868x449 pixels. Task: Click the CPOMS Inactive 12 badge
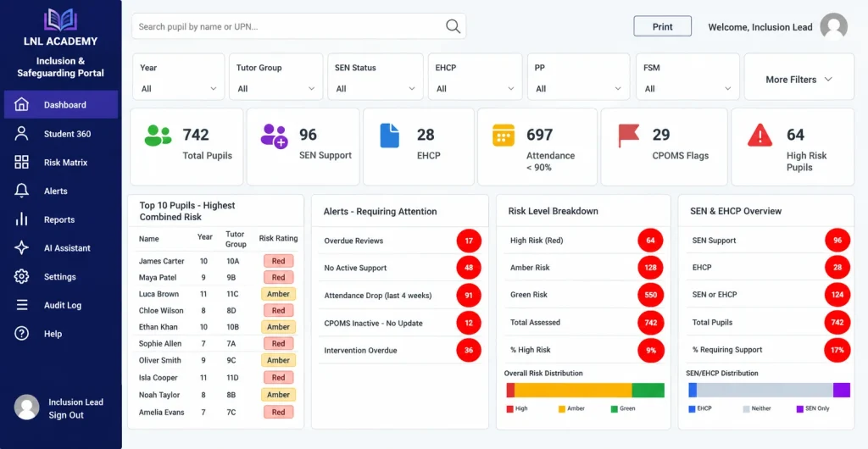pos(469,323)
